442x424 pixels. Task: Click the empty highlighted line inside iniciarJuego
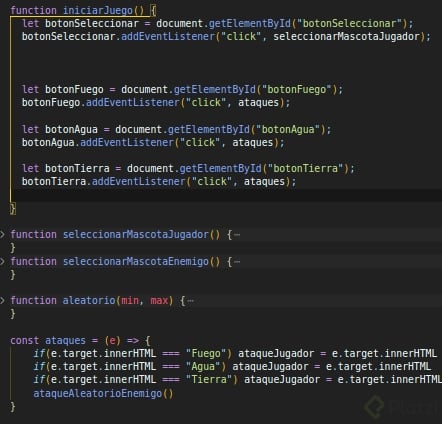[227, 195]
